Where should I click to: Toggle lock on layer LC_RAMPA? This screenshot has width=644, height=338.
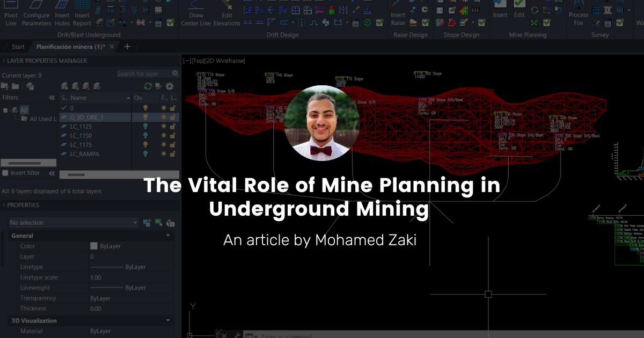(173, 154)
